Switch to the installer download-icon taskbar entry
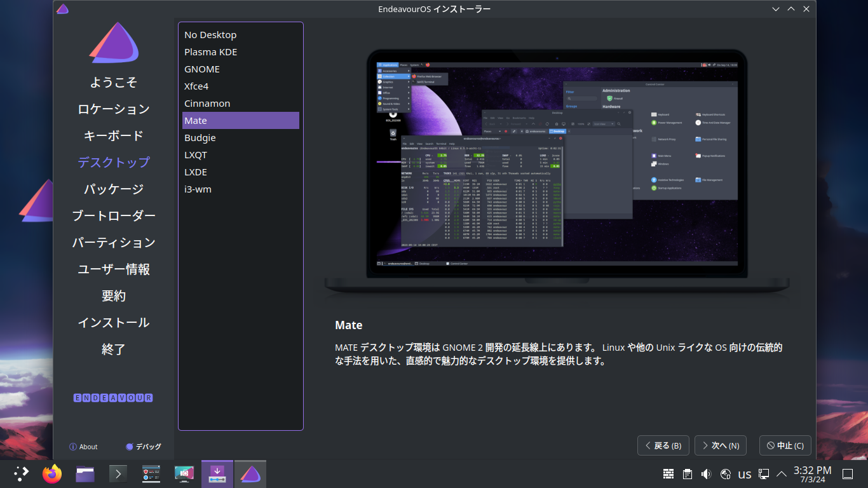868x488 pixels. 217,474
